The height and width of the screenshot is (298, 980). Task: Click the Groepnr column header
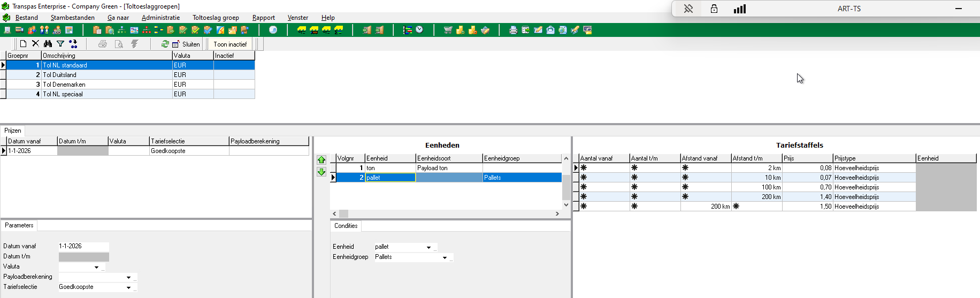(x=24, y=56)
